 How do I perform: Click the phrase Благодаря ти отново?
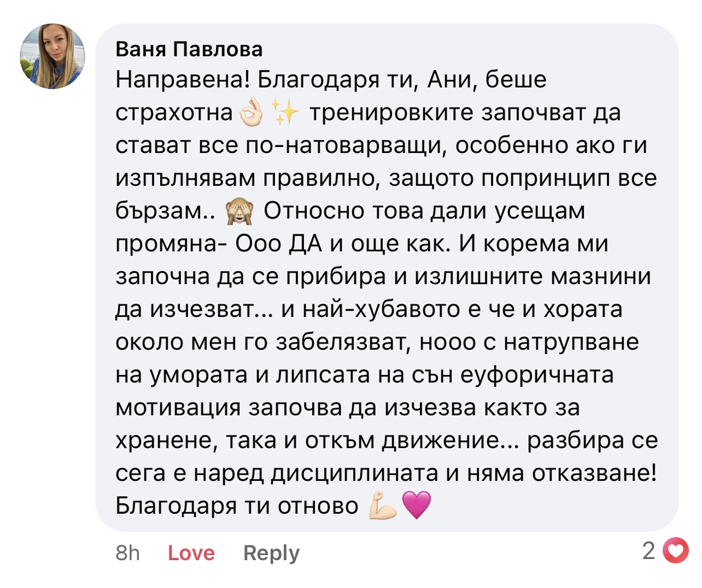(237, 506)
